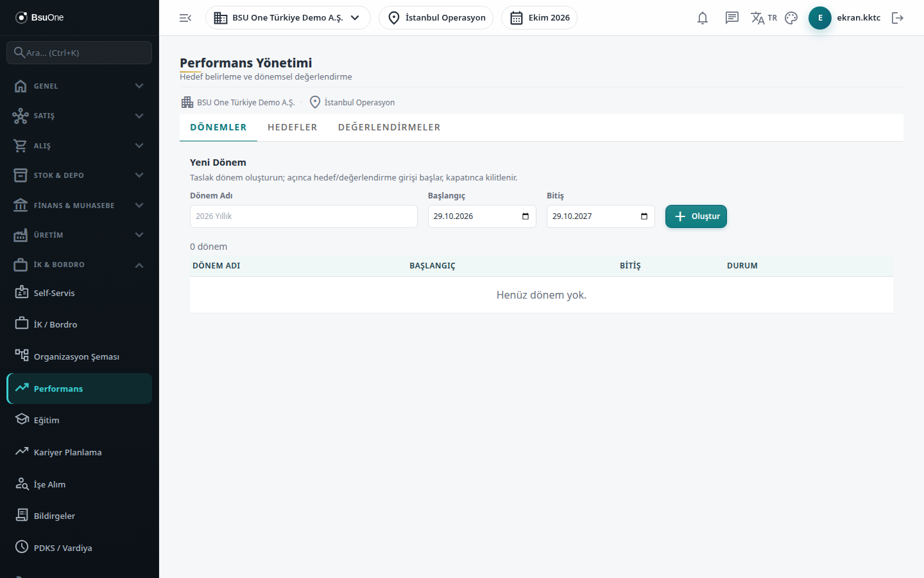Open user avatar E
The width and height of the screenshot is (924, 578).
tap(820, 18)
